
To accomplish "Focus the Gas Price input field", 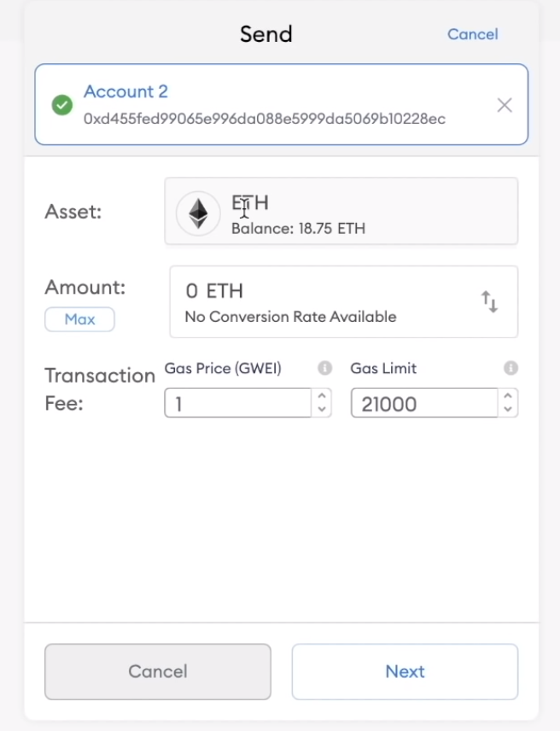I will click(x=237, y=403).
